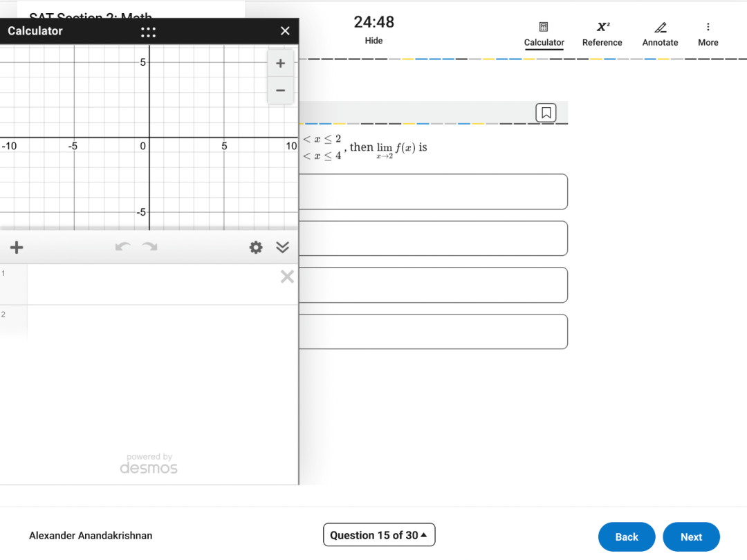Go Back to previous question

(626, 536)
